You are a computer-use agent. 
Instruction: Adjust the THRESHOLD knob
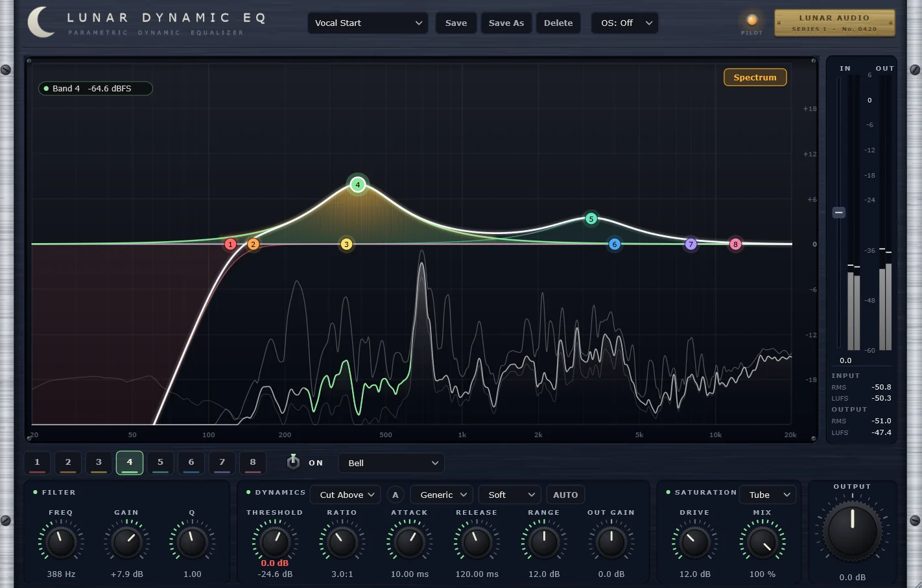coord(275,543)
